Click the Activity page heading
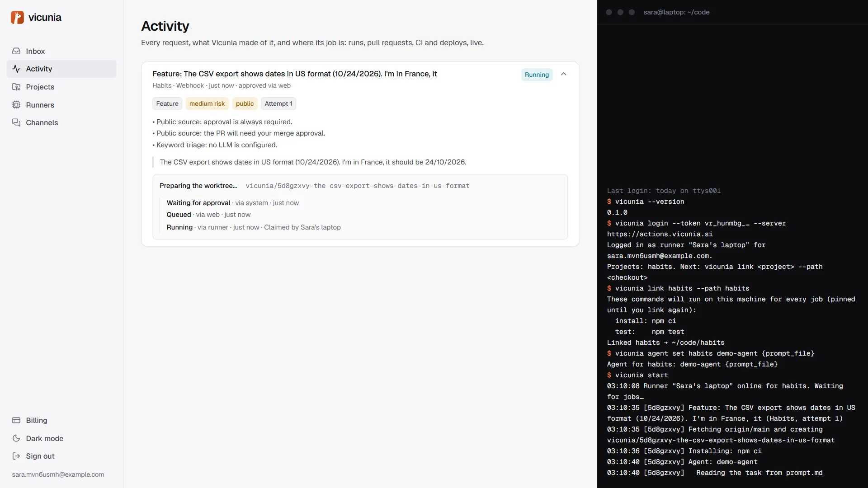Viewport: 868px width, 488px height. 165,26
